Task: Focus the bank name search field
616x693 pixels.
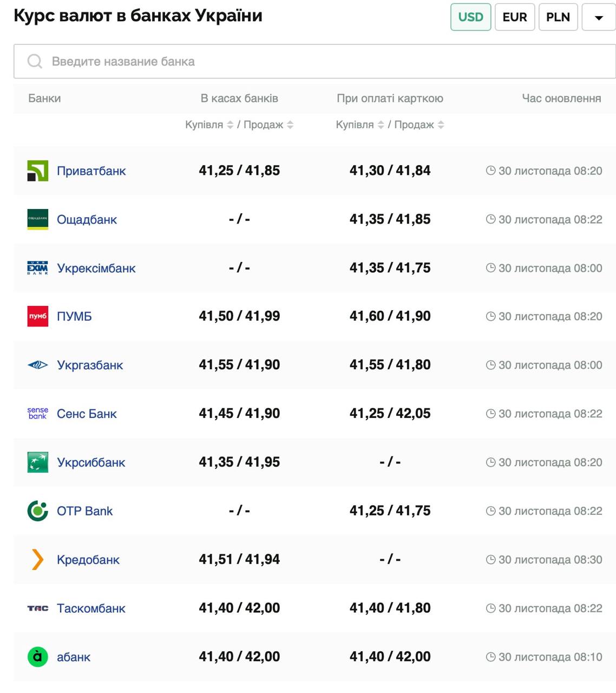Action: (x=314, y=61)
